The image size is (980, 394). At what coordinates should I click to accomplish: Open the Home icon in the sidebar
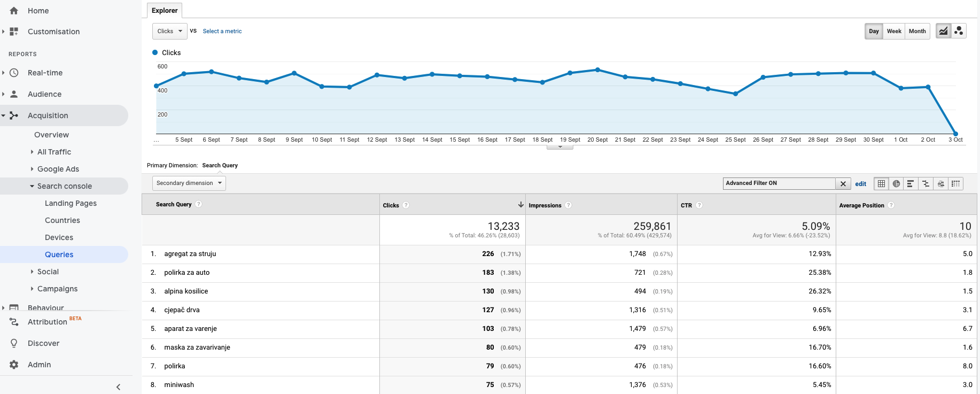[x=14, y=11]
